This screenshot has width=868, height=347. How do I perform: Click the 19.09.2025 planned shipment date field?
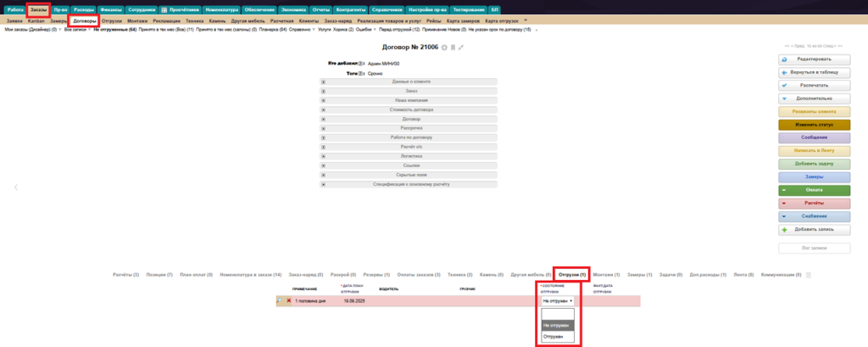click(353, 300)
